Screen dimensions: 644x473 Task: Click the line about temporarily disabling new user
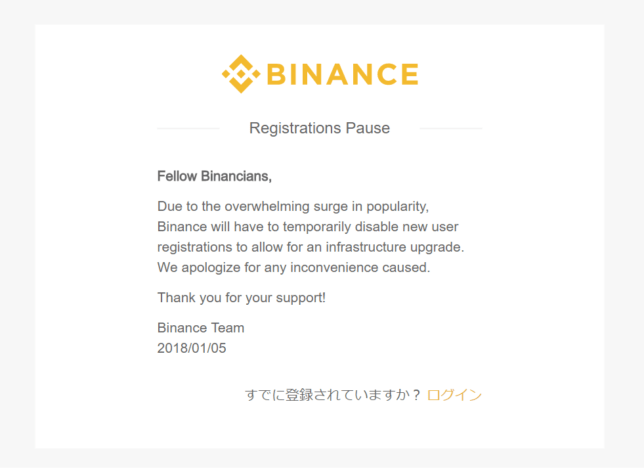[308, 227]
